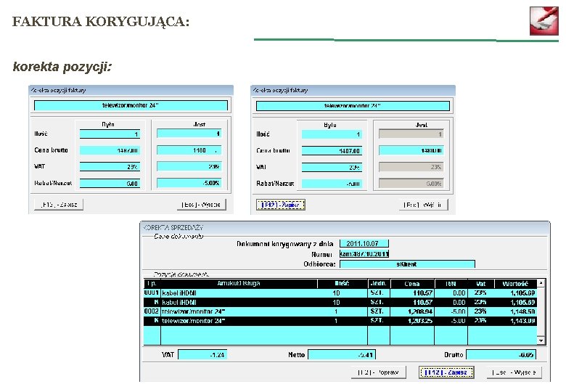The width and height of the screenshot is (566, 392).
Task: Select K correction row for kabel iHDMI
Action: click(x=340, y=302)
